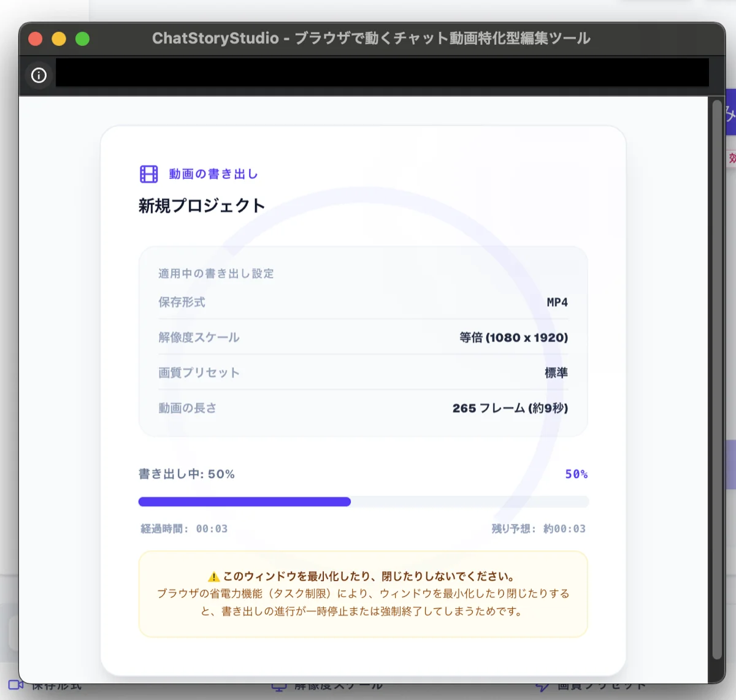The image size is (736, 700).
Task: Click the purple 50% percentage on the right
Action: coord(576,474)
